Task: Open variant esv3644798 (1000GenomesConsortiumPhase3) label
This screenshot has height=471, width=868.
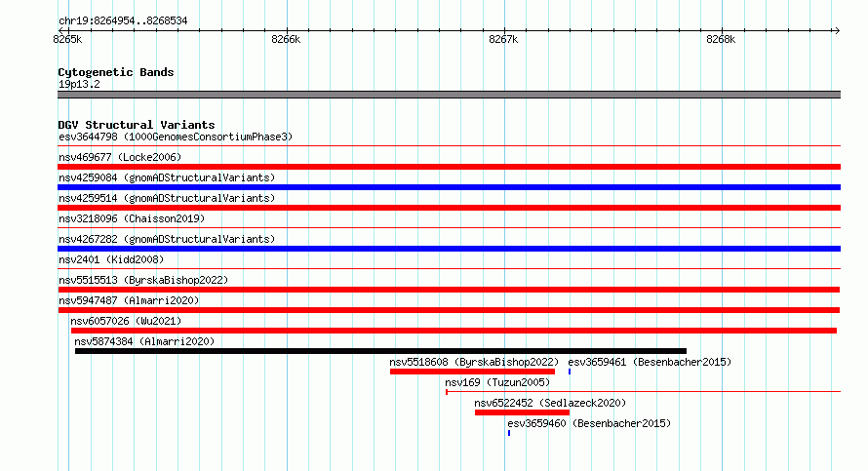Action: pos(176,137)
